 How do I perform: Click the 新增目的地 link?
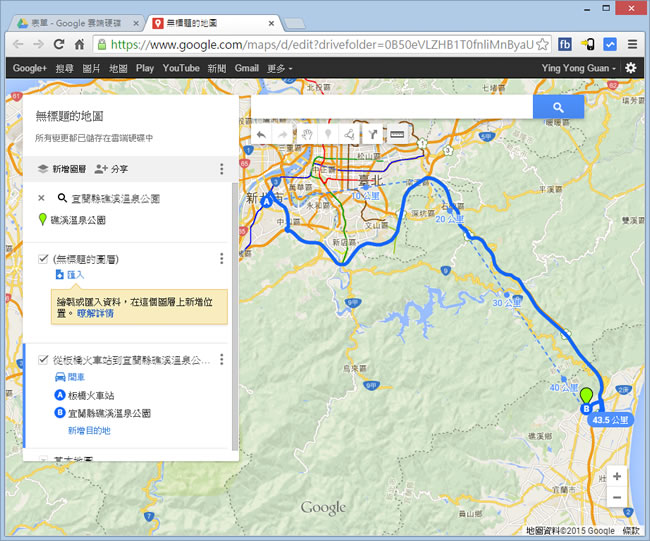pyautogui.click(x=89, y=430)
